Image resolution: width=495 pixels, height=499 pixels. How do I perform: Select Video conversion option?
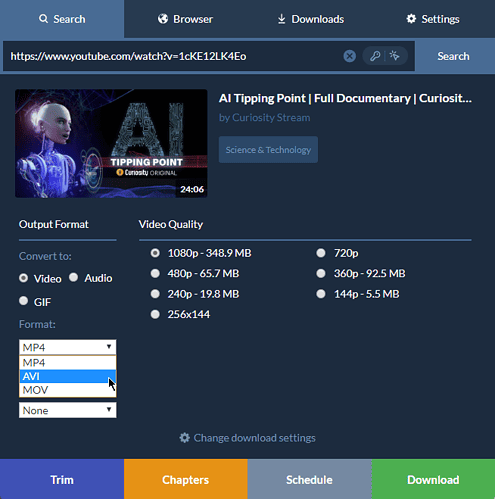23,278
